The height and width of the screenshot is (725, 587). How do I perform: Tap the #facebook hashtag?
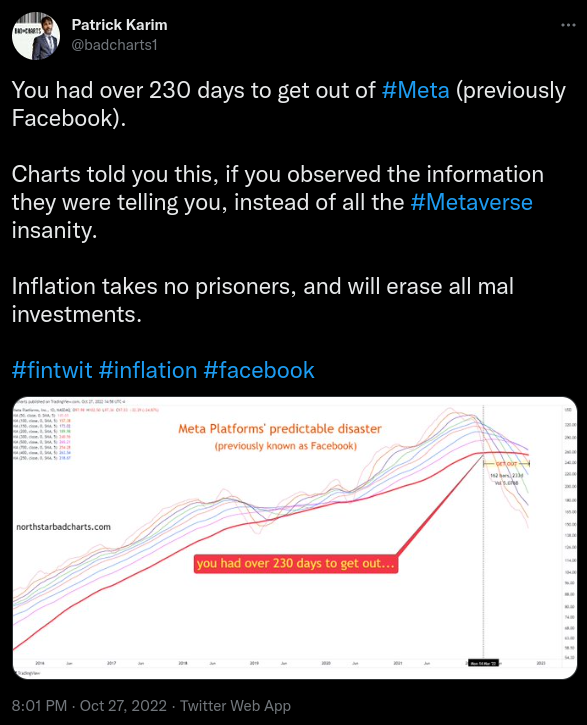coord(259,370)
